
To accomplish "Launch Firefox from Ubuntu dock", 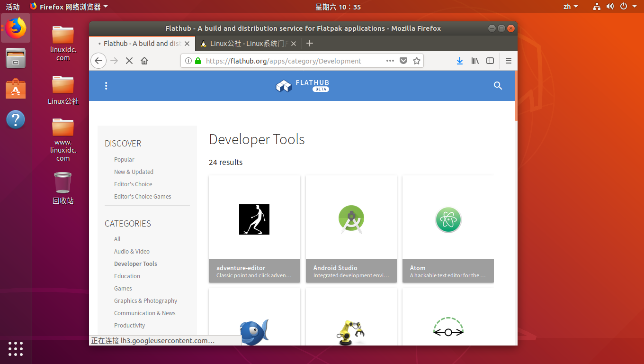I will [16, 28].
